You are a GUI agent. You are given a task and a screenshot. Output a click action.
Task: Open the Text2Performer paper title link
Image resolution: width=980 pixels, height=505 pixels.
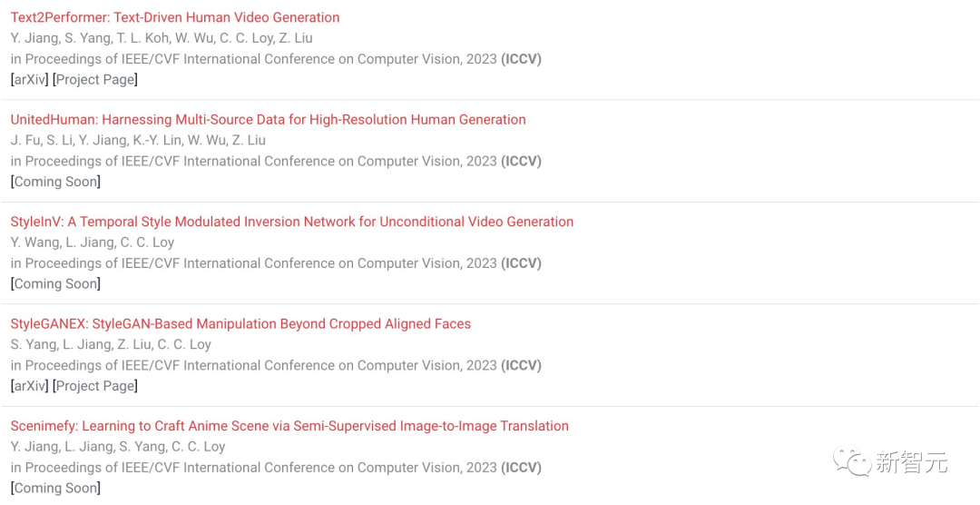point(175,17)
